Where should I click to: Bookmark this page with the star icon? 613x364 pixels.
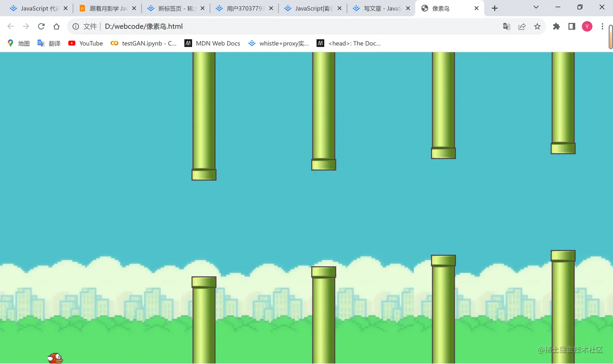coord(537,26)
